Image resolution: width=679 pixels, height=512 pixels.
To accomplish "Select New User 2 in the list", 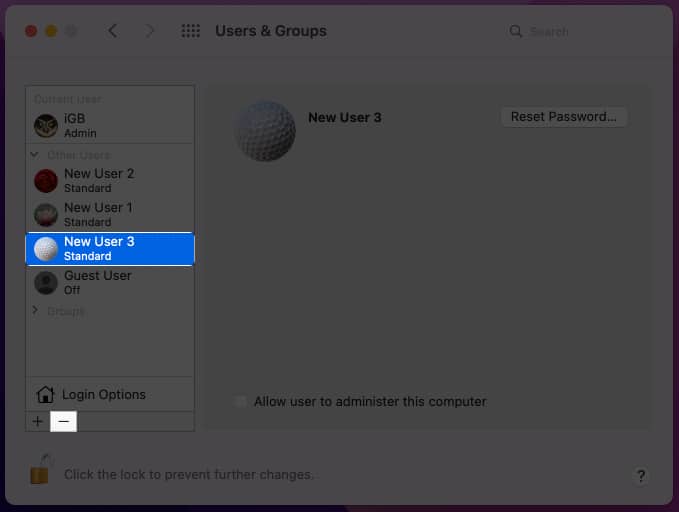I will pyautogui.click(x=110, y=181).
